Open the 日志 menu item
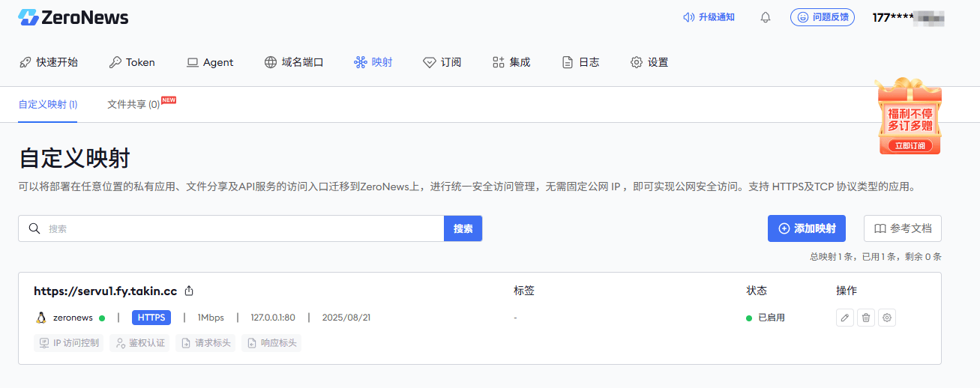The height and width of the screenshot is (388, 980). [x=580, y=62]
